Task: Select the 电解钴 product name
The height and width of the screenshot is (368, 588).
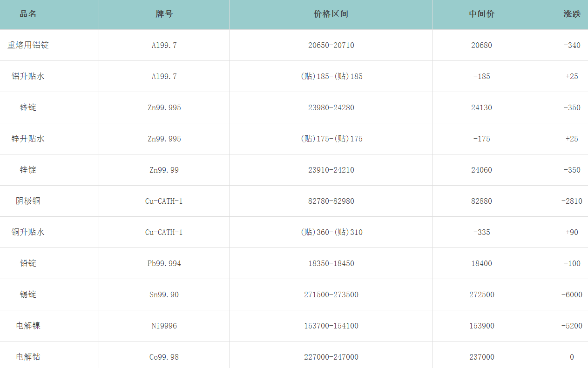Action: click(28, 357)
